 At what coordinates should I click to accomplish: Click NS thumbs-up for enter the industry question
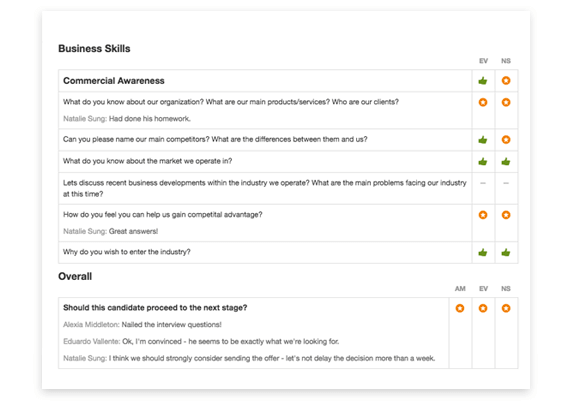(x=506, y=252)
